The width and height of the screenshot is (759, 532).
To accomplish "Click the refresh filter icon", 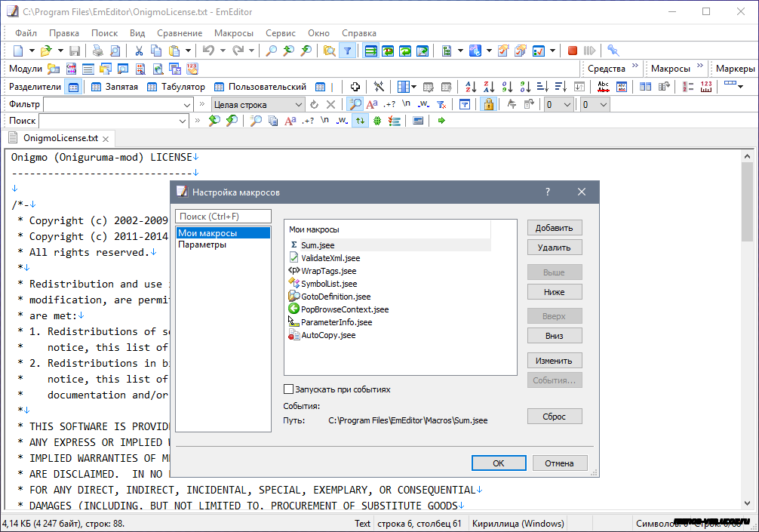I will pyautogui.click(x=314, y=105).
